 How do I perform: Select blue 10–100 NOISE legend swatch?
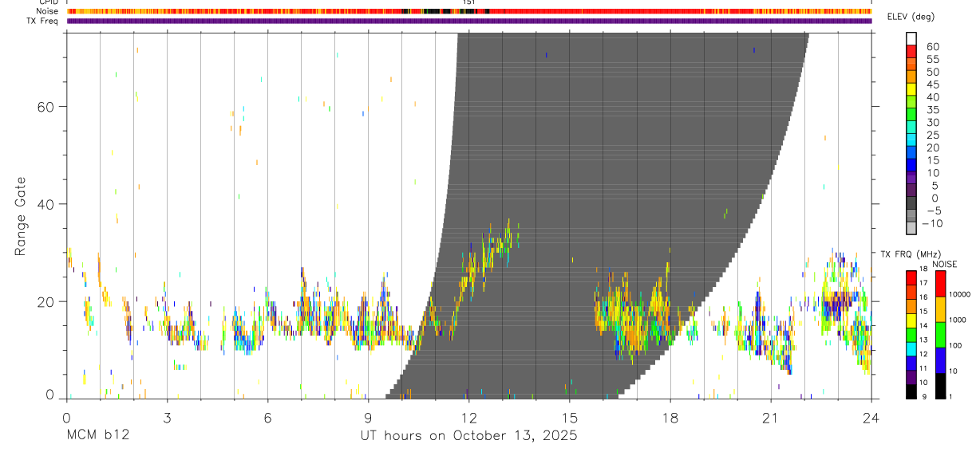click(x=940, y=360)
